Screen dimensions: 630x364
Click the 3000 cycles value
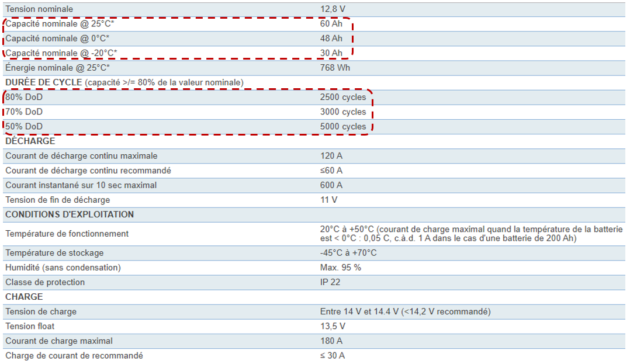[343, 112]
